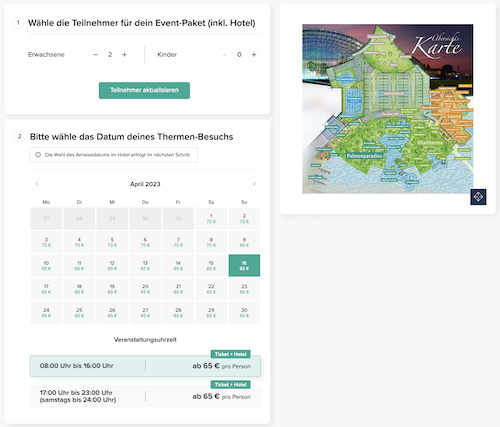Choose April 22 in the calendar
This screenshot has height=427, width=500.
tap(211, 289)
